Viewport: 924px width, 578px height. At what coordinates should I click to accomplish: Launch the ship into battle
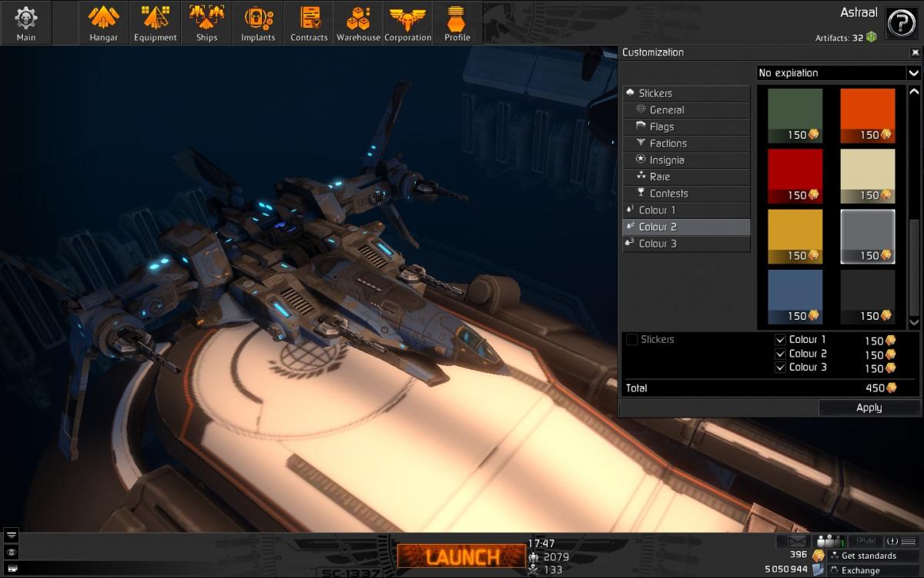(463, 556)
